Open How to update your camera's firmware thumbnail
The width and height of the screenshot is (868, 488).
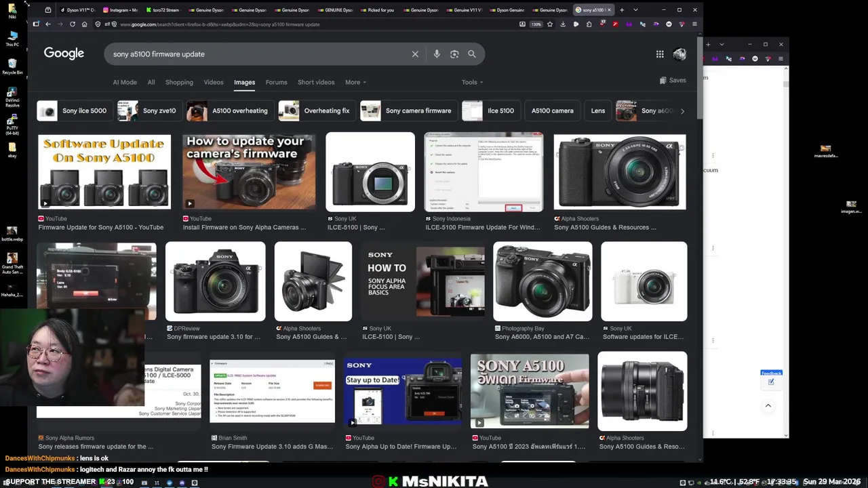coord(249,172)
